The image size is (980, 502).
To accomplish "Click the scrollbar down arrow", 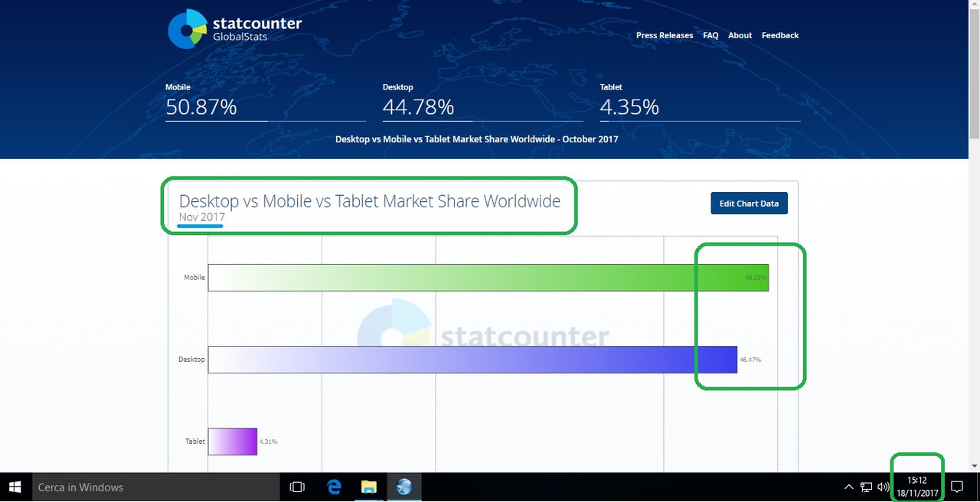I will click(974, 466).
